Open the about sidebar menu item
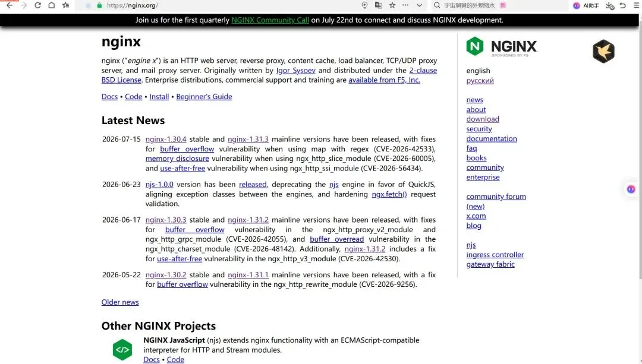Screen dimensions: 642x364 476,110
